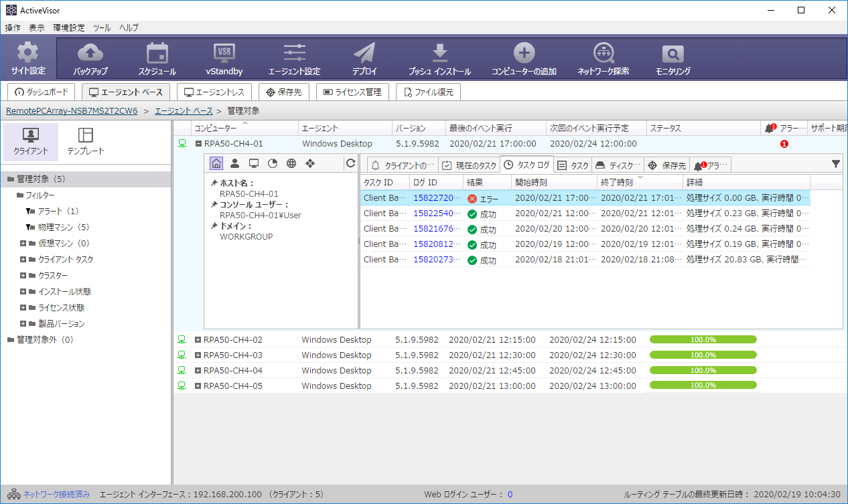Select the Template (テンプレート) view
The height and width of the screenshot is (504, 848).
[x=86, y=142]
